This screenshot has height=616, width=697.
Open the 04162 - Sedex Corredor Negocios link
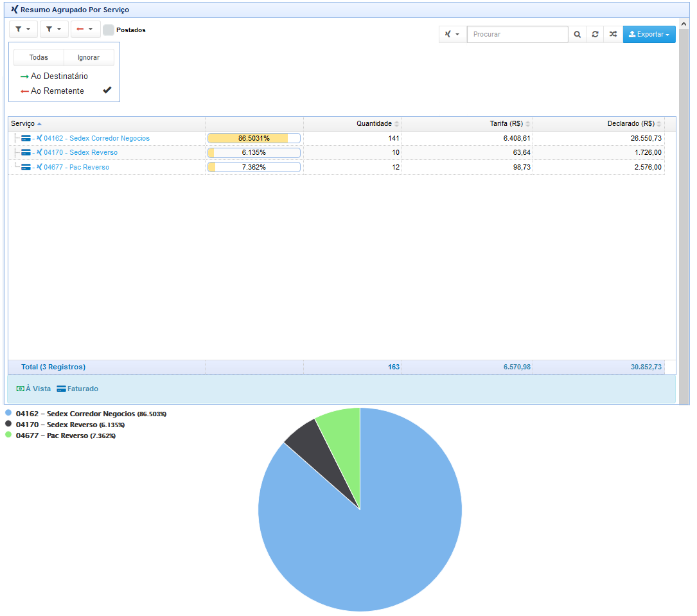click(x=96, y=138)
